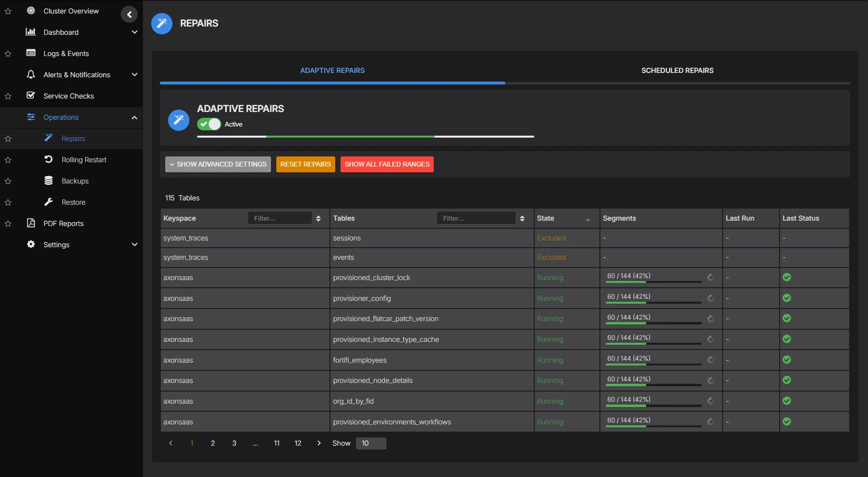The image size is (868, 477).
Task: Click the Keyspace filter input field
Action: (x=280, y=218)
